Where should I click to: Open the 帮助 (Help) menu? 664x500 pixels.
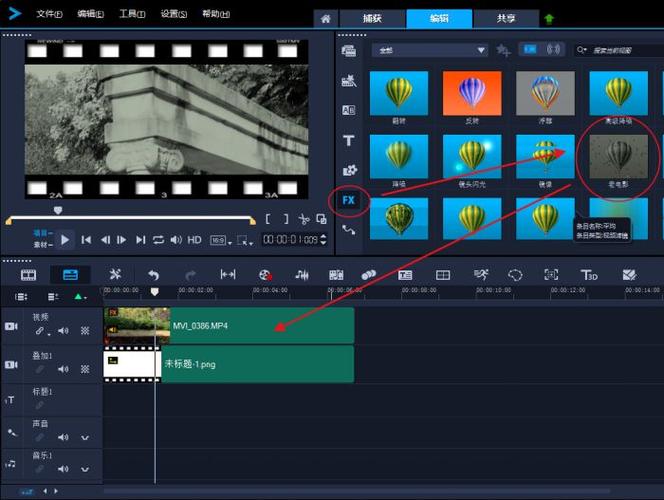click(x=216, y=14)
